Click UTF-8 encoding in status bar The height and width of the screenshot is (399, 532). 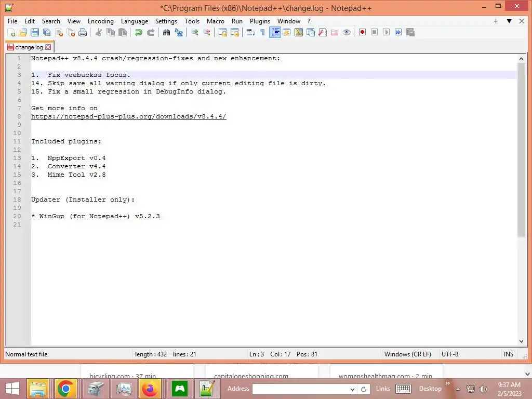[450, 354]
